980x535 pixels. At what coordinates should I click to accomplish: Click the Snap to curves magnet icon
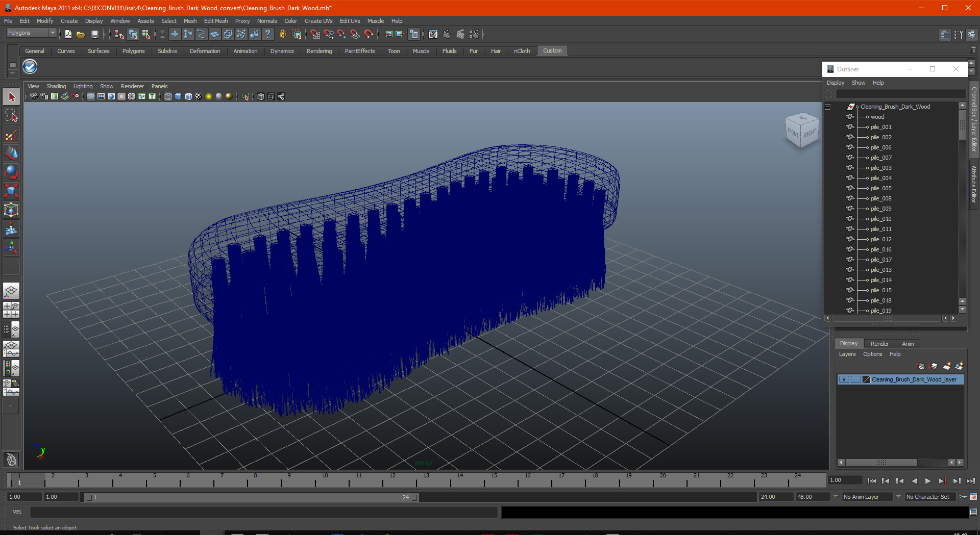[x=329, y=34]
